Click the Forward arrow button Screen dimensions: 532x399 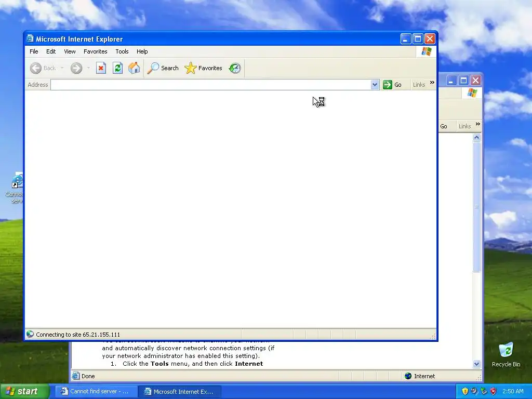coord(76,68)
